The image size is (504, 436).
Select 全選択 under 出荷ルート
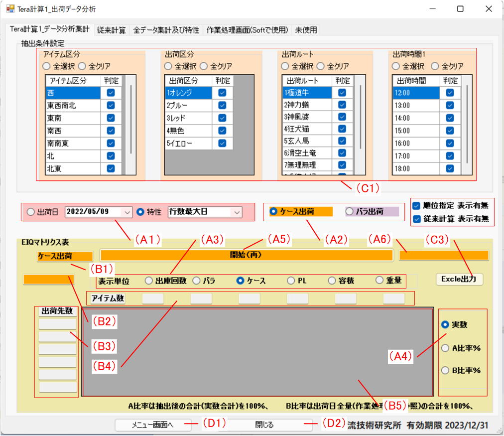tap(285, 66)
